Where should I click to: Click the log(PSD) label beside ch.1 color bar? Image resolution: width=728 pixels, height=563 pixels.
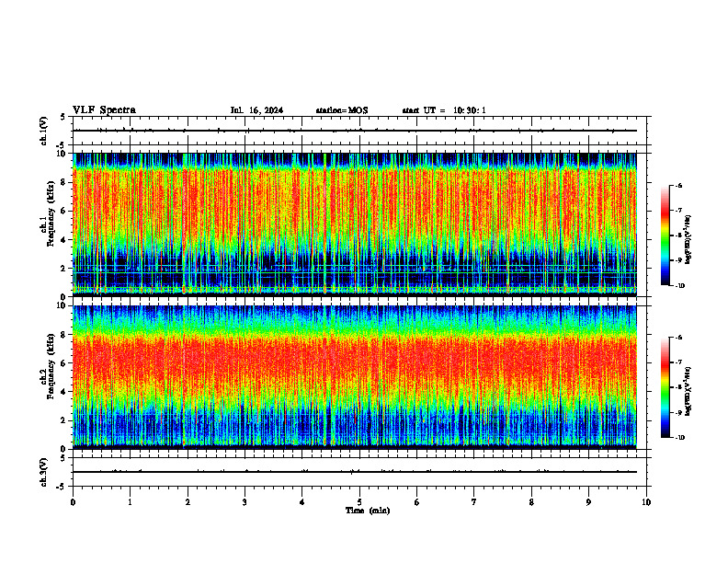688,240
